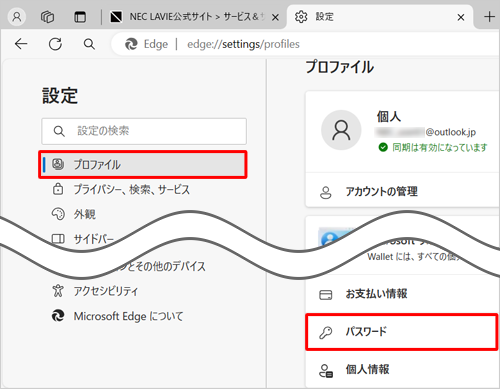The image size is (500, 389).
Task: Close the NEC LAVIE tab
Action: click(x=275, y=17)
